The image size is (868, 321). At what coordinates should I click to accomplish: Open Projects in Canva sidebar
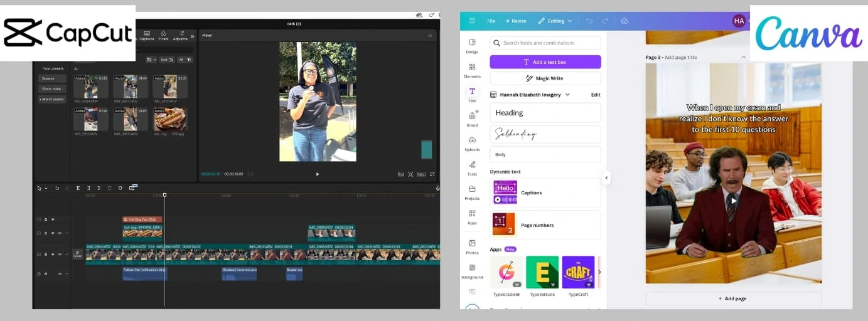(472, 192)
